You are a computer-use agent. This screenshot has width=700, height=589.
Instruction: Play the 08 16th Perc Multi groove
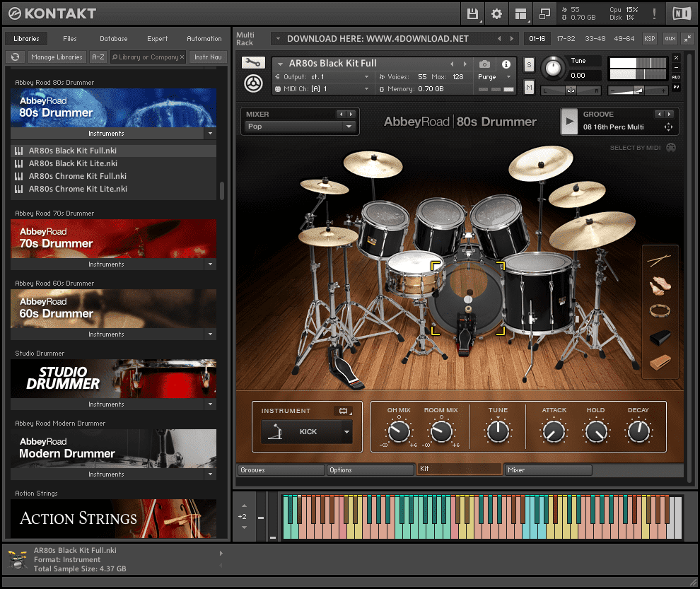pyautogui.click(x=569, y=121)
